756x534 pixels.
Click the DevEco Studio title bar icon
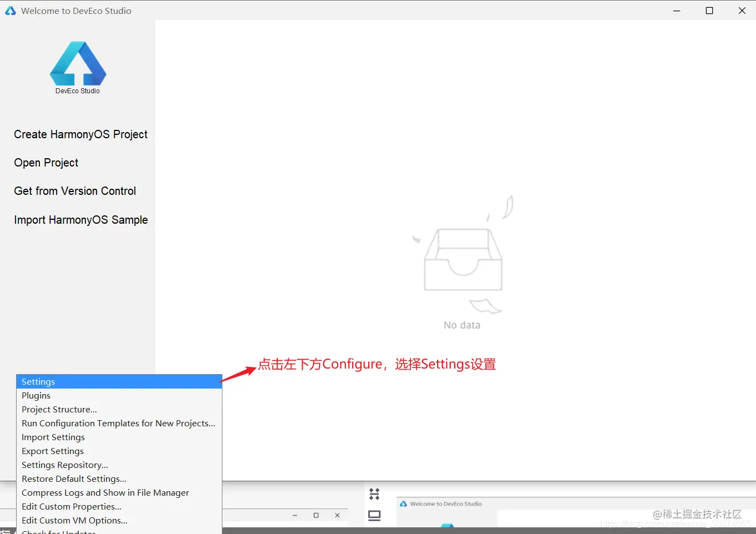point(11,11)
